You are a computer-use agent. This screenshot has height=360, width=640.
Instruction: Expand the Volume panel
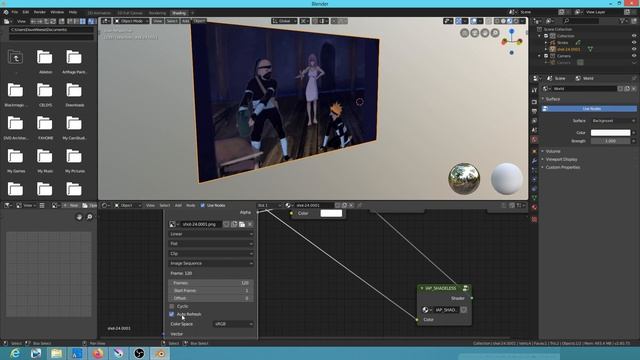(553, 151)
